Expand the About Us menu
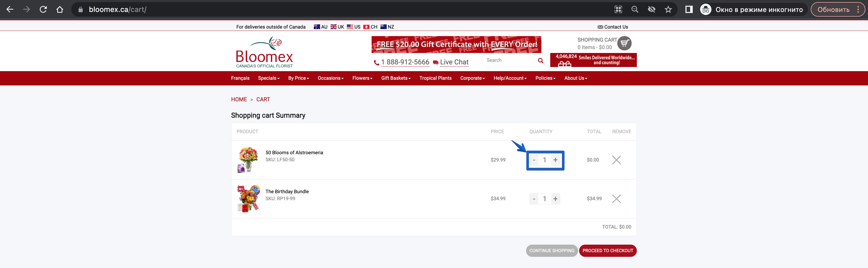The height and width of the screenshot is (268, 868). (x=576, y=78)
